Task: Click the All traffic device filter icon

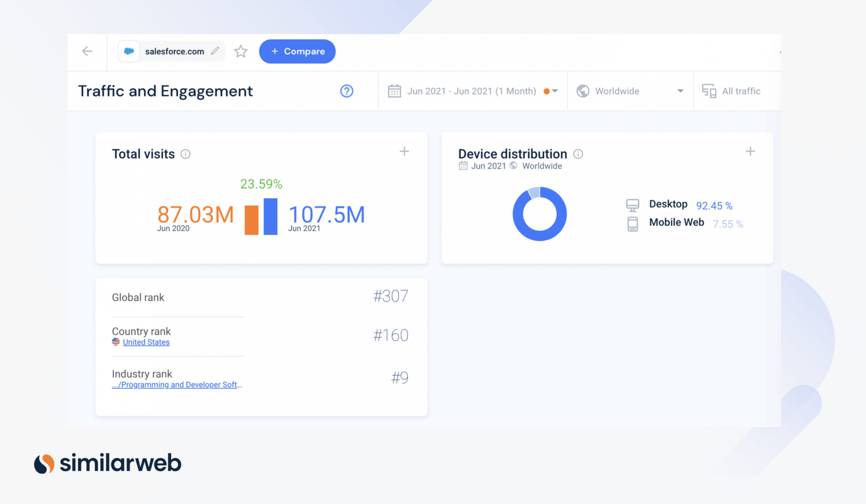Action: click(709, 91)
